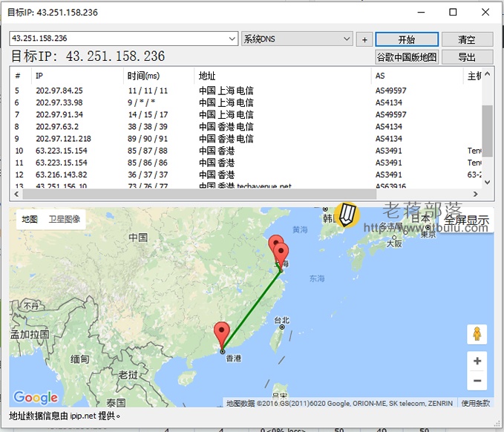
Task: Click the 清空 clear button
Action: [467, 39]
